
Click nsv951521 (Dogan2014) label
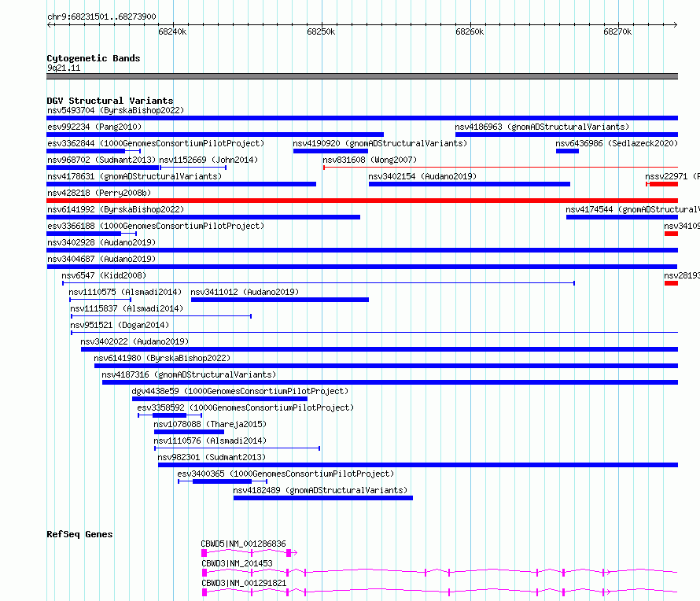[120, 325]
